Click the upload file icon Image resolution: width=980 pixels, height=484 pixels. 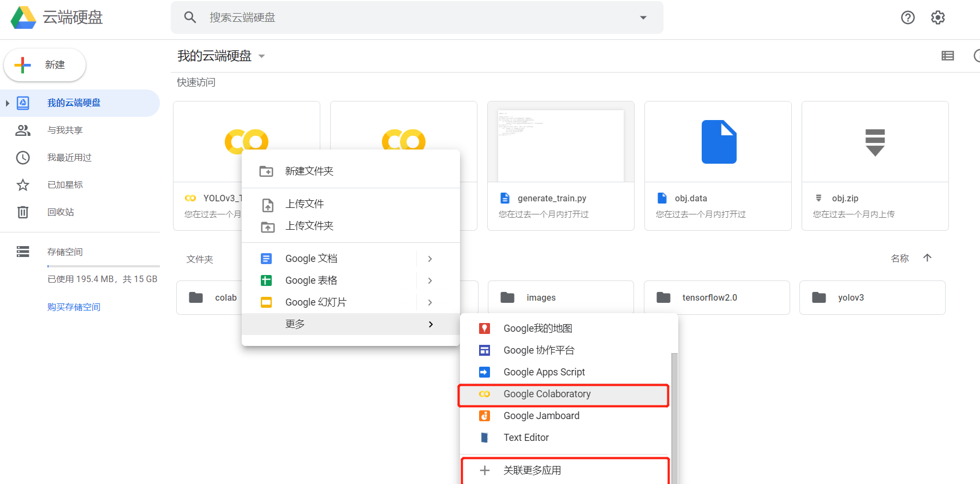[267, 205]
